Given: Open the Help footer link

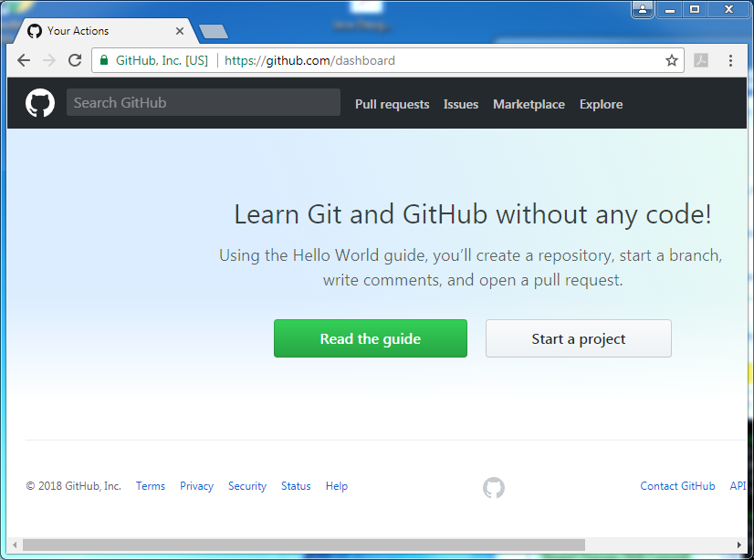Looking at the screenshot, I should pos(337,486).
